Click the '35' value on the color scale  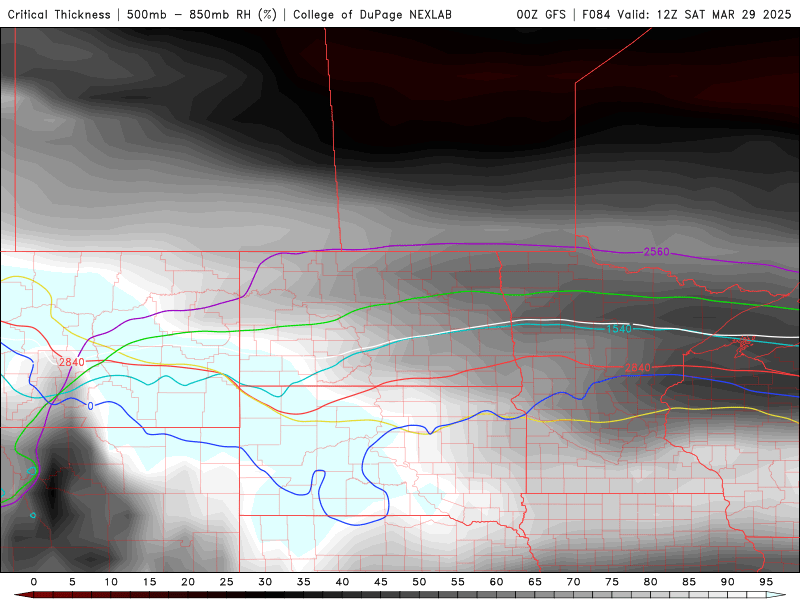(x=304, y=582)
